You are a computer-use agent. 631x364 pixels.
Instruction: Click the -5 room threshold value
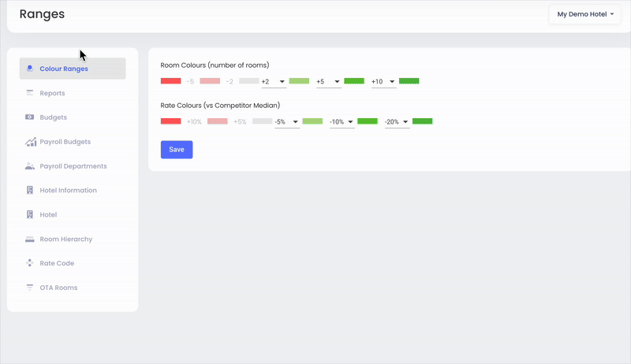coord(190,82)
